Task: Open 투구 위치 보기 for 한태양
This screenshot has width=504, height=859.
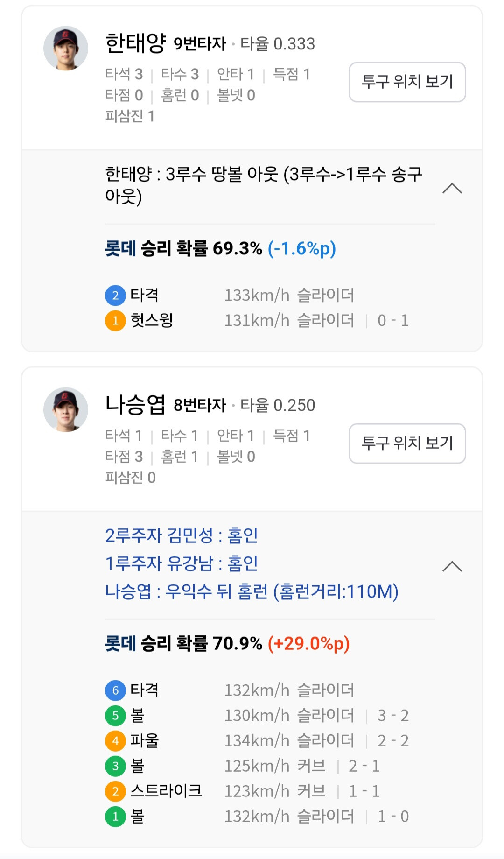Action: [x=407, y=82]
